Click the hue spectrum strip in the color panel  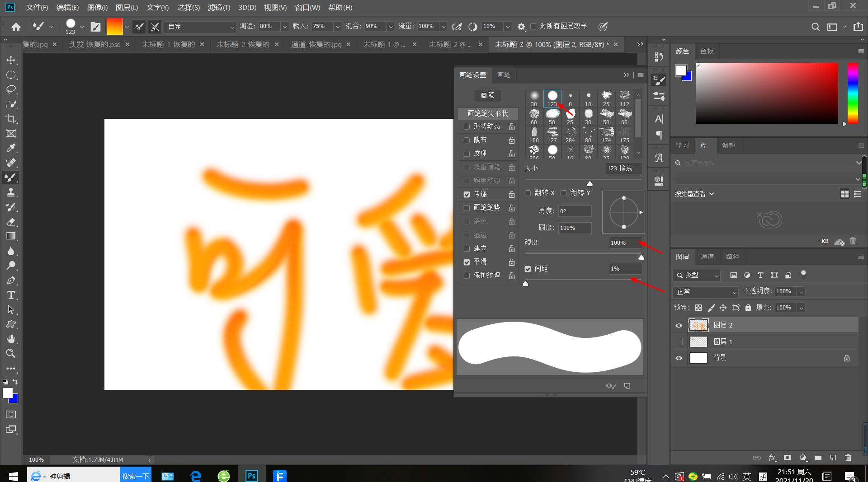click(x=853, y=93)
